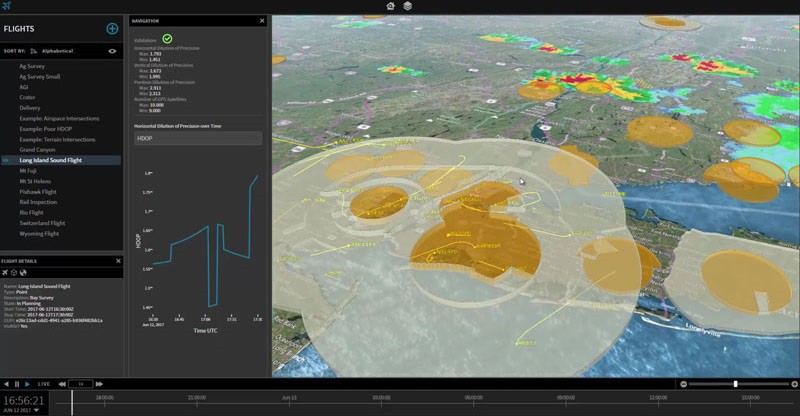800x416 pixels.
Task: Click the FLIGHTS panel heading
Action: pos(19,29)
